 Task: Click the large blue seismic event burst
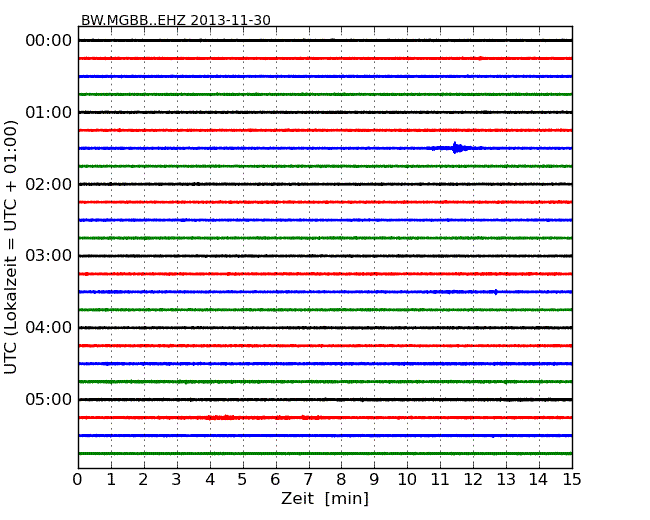pyautogui.click(x=456, y=148)
